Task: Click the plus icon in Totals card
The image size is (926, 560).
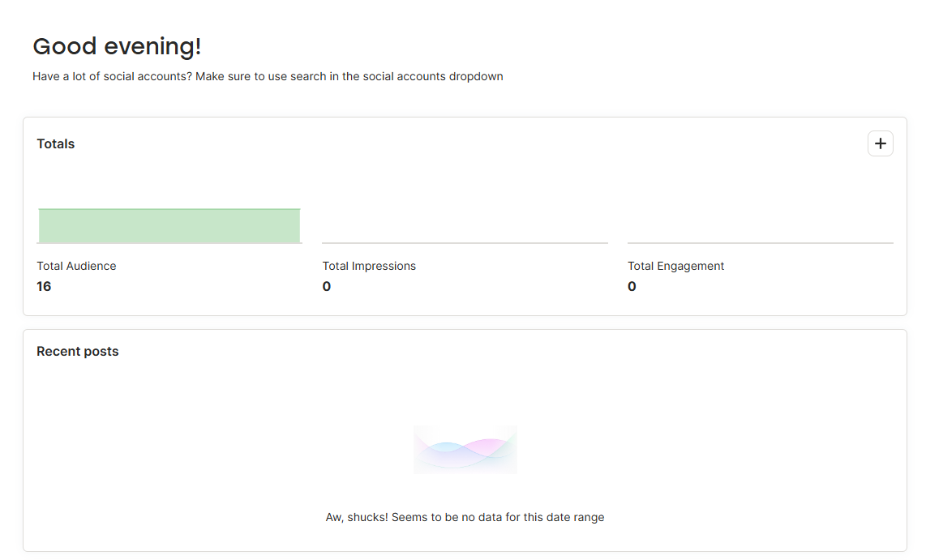Action: click(880, 143)
